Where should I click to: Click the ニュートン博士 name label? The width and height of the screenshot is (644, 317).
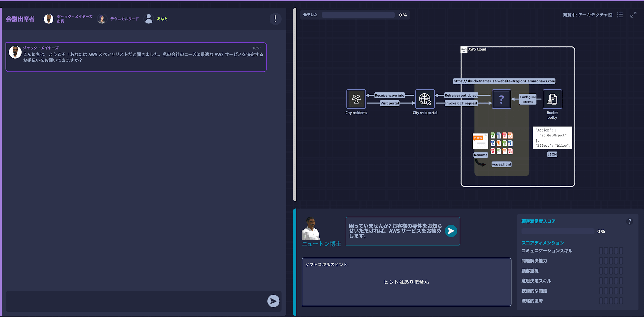pyautogui.click(x=321, y=244)
